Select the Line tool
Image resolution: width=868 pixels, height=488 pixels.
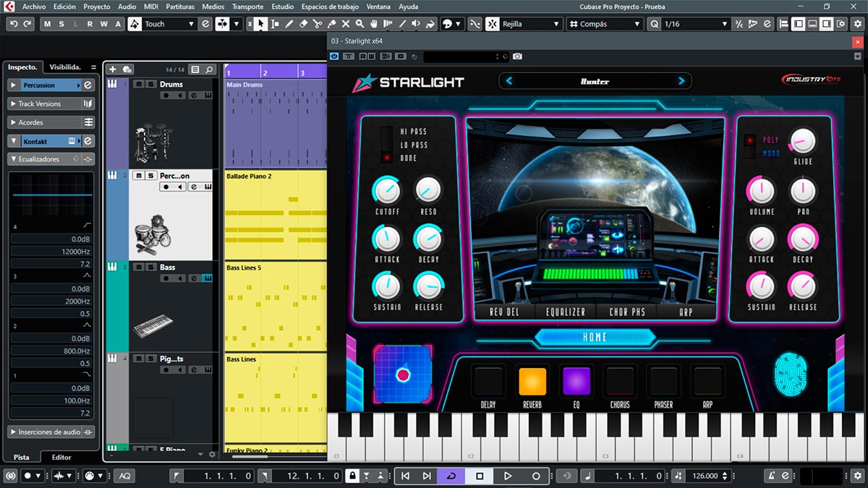[402, 24]
